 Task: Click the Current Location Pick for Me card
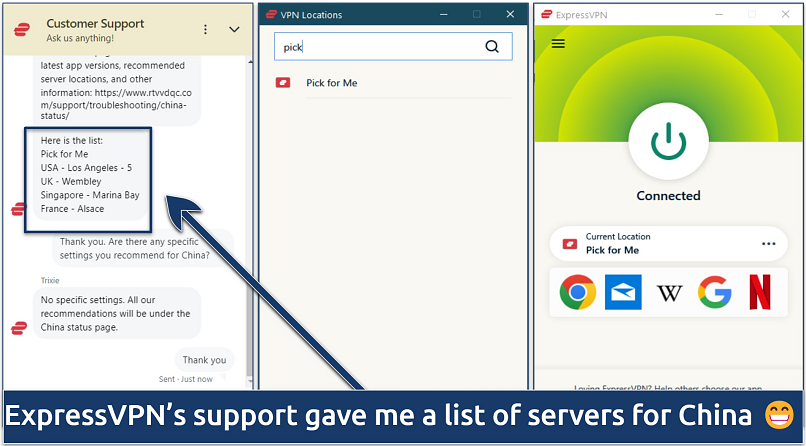pos(650,243)
